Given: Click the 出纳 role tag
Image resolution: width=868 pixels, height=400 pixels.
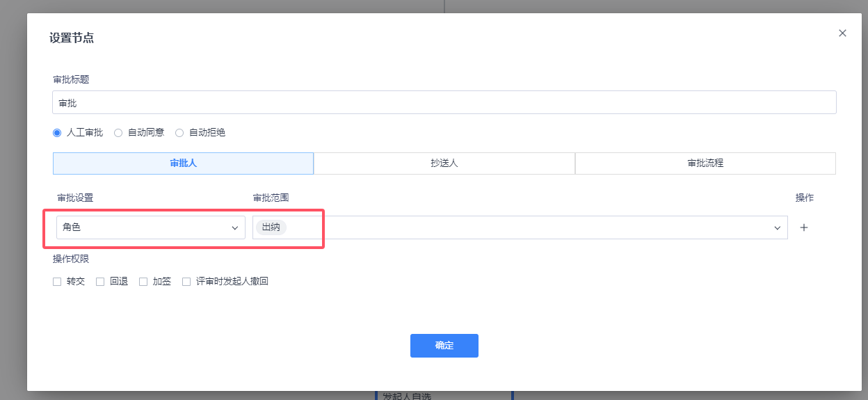Looking at the screenshot, I should (x=271, y=227).
